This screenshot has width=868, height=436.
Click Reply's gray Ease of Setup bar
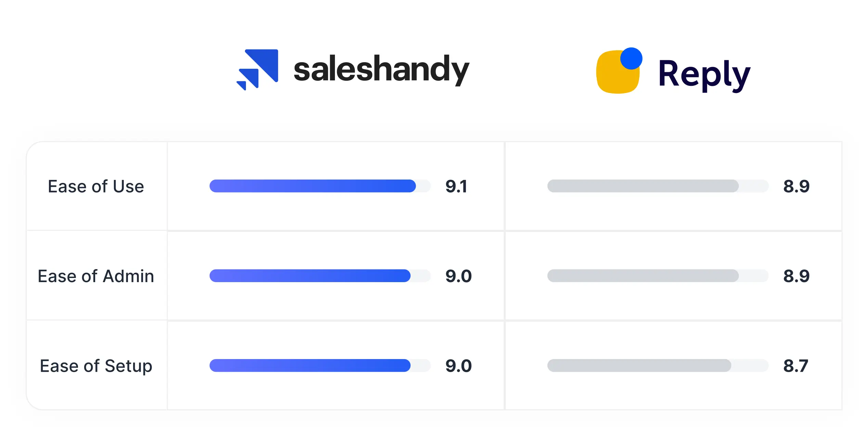(x=639, y=365)
